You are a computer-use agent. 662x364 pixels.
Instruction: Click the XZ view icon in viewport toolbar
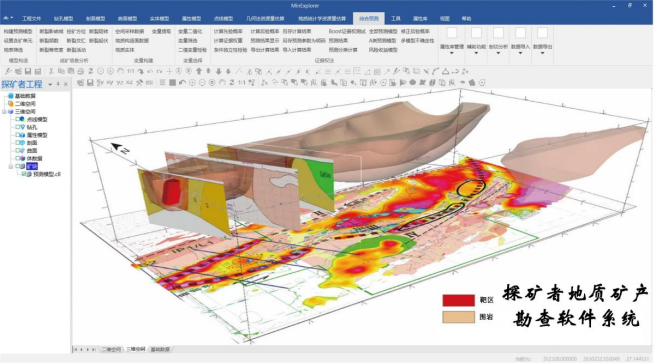coord(130,83)
